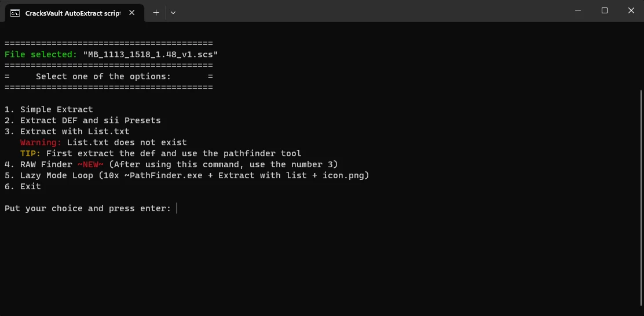Click the red "Warning:" label

tap(41, 142)
